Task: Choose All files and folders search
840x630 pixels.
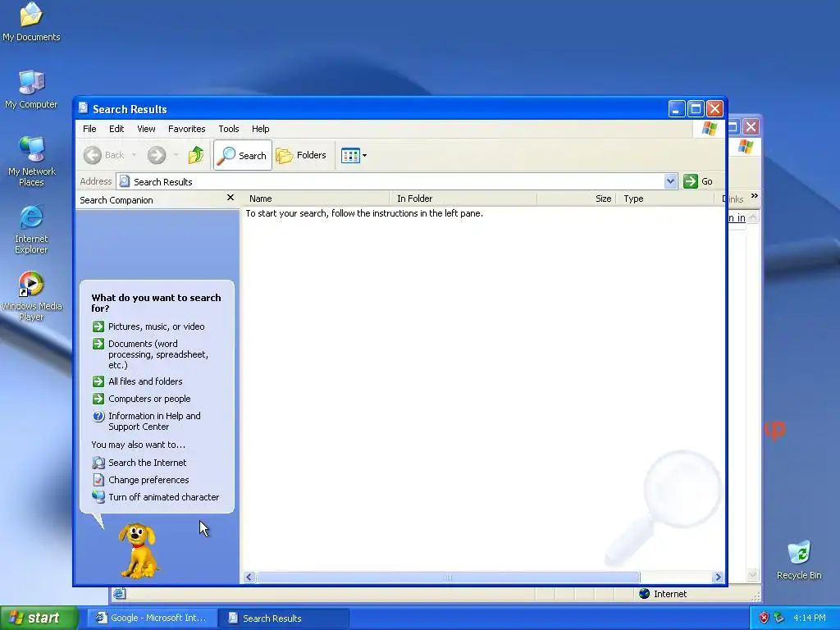Action: 137,381
